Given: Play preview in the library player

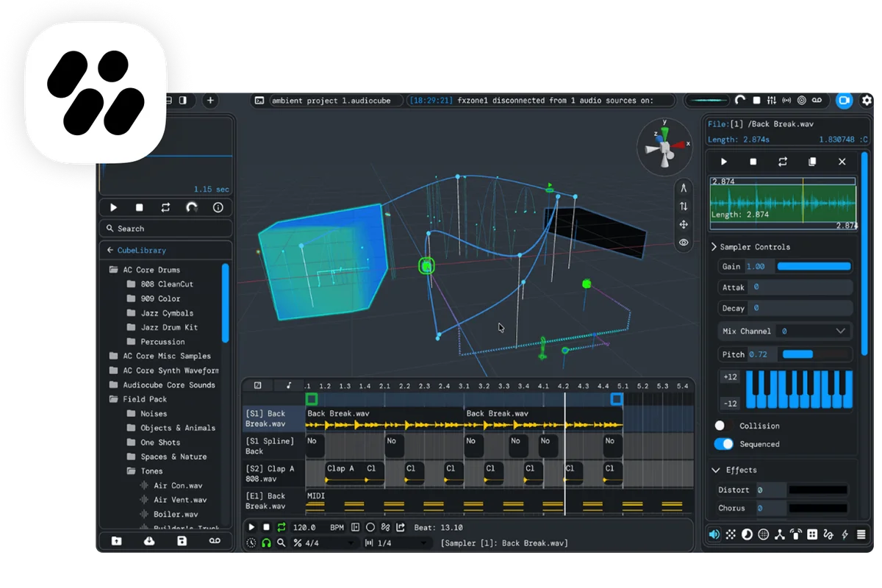Looking at the screenshot, I should (113, 208).
